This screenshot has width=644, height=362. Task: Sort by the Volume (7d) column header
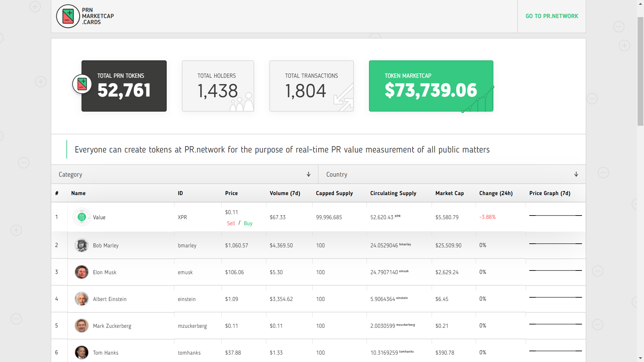pos(285,193)
